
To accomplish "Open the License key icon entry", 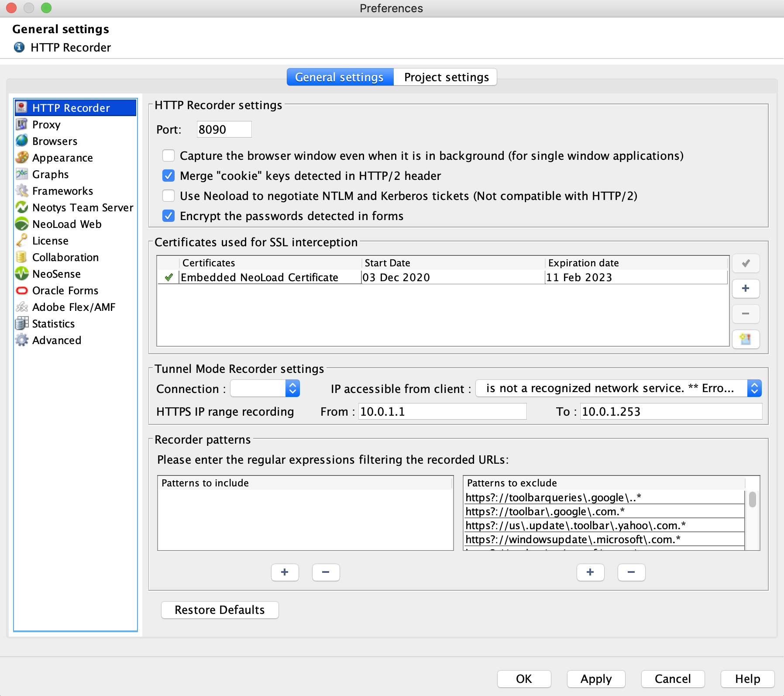I will (x=21, y=241).
